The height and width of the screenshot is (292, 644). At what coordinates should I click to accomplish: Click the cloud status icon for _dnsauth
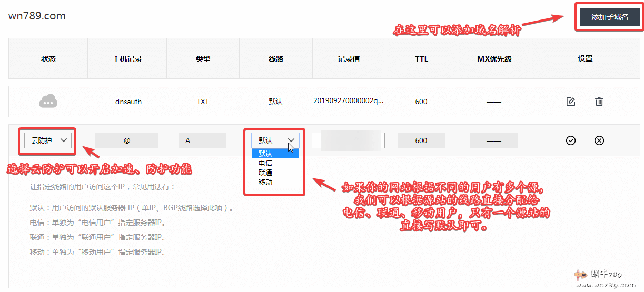[48, 102]
